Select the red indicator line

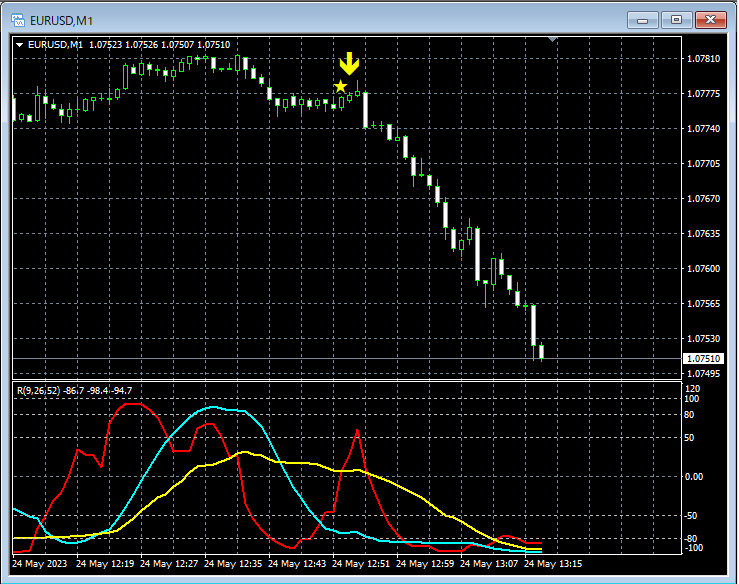(x=130, y=404)
